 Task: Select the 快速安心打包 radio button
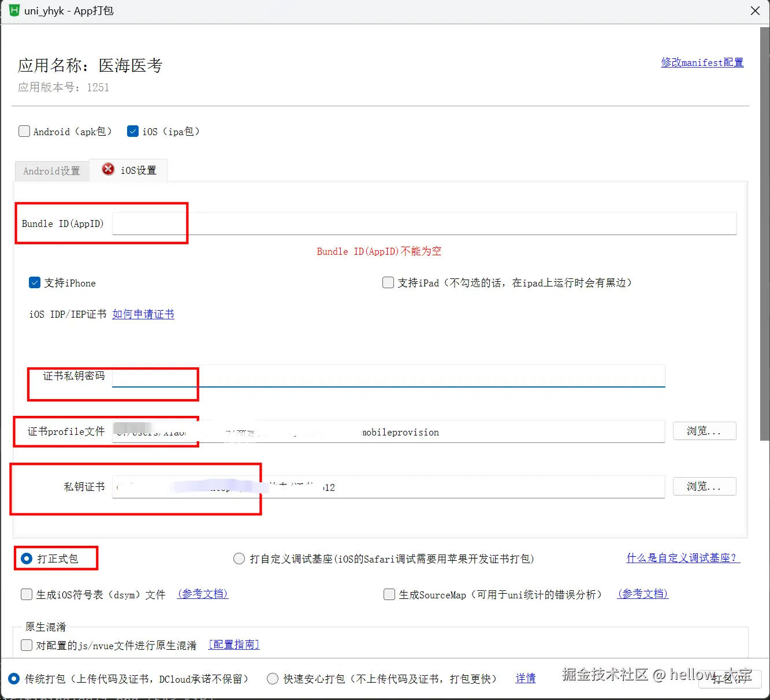[273, 679]
